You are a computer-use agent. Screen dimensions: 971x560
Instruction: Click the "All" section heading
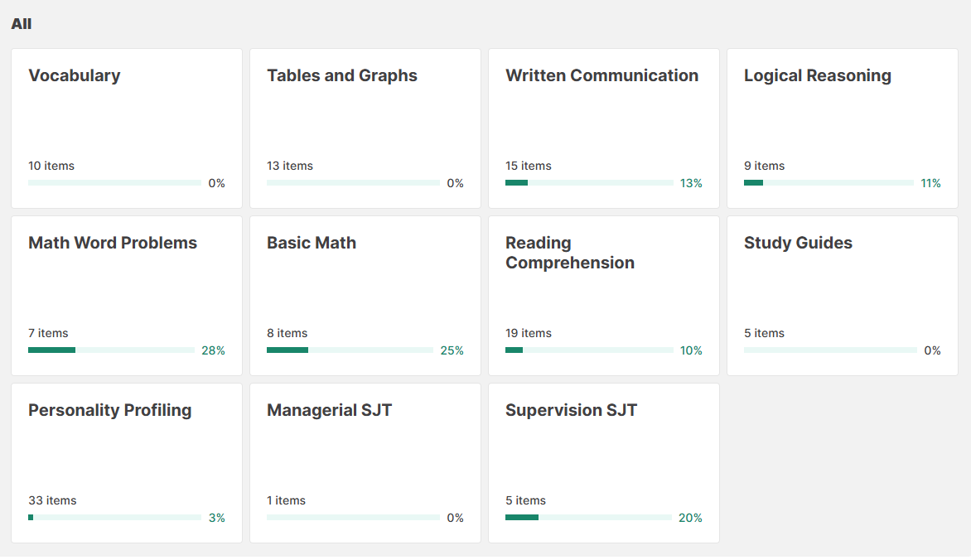pos(22,24)
